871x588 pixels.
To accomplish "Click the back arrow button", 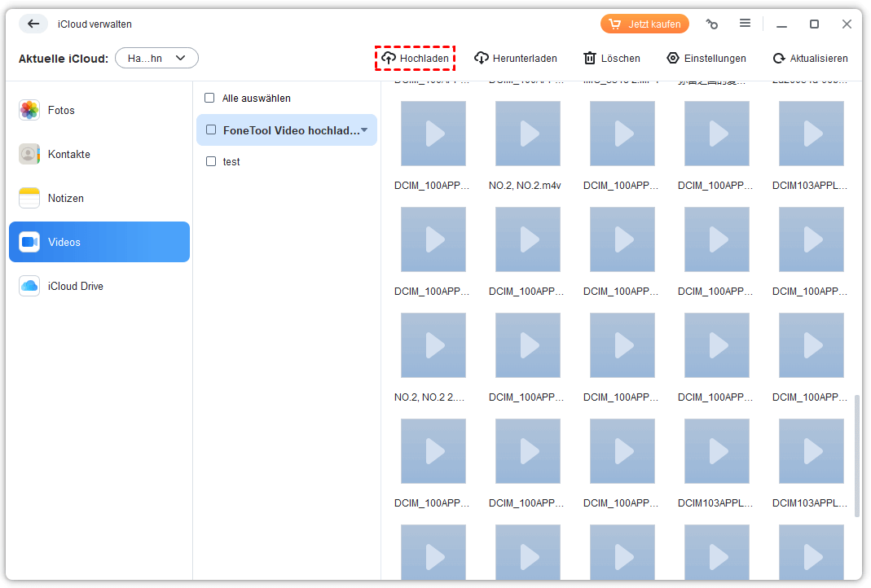I will 33,24.
